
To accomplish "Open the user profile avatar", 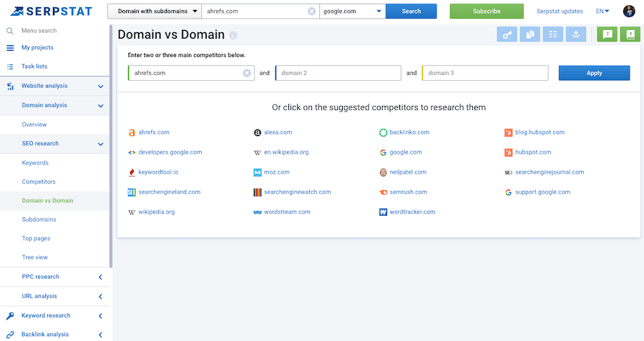I will point(629,11).
